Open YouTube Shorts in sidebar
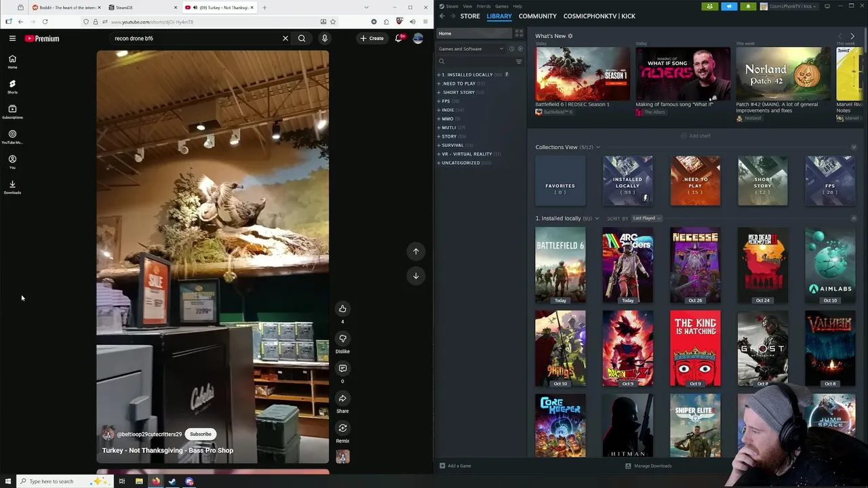Image resolution: width=868 pixels, height=488 pixels. [x=12, y=87]
